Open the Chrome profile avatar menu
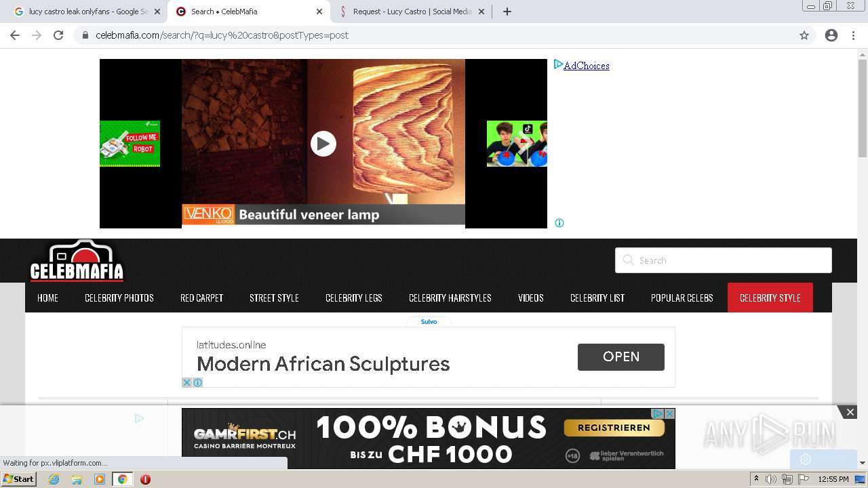 831,35
